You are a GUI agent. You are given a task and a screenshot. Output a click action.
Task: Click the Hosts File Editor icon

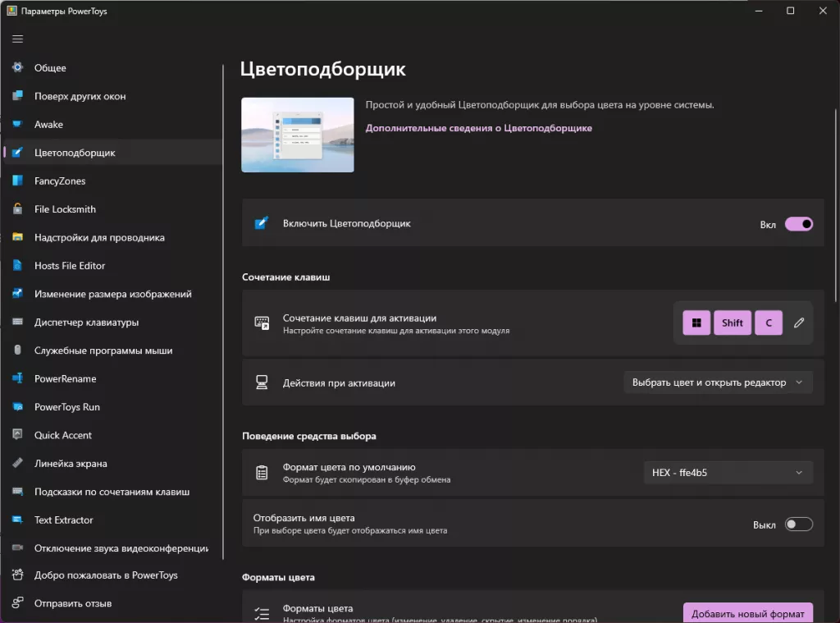coord(18,266)
